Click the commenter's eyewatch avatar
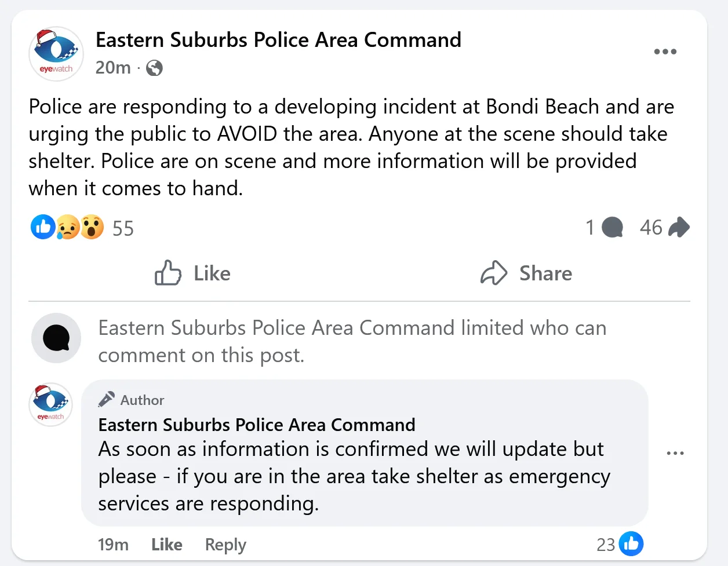This screenshot has width=728, height=566. click(x=51, y=405)
